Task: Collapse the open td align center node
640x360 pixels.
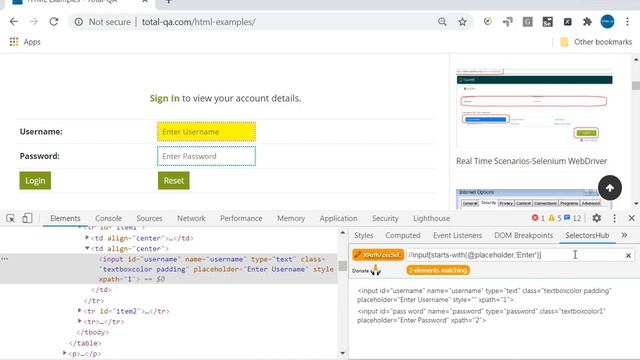Action: click(87, 248)
